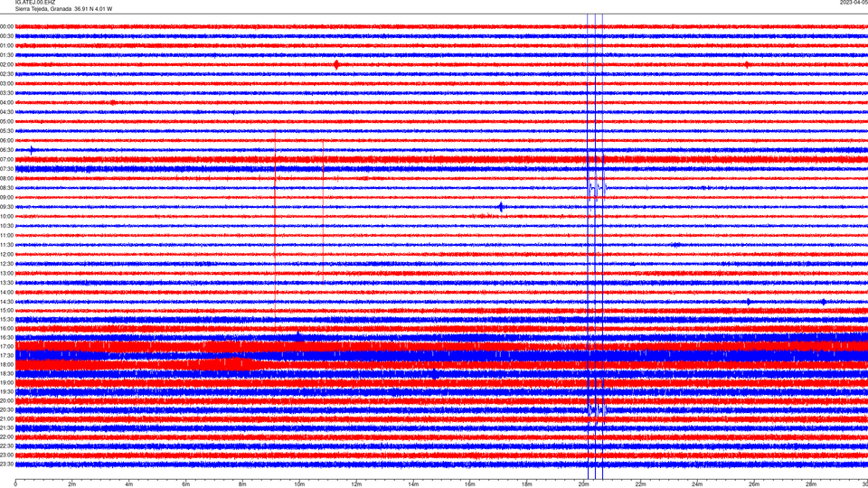Click the 2m axis tick label

tap(72, 484)
